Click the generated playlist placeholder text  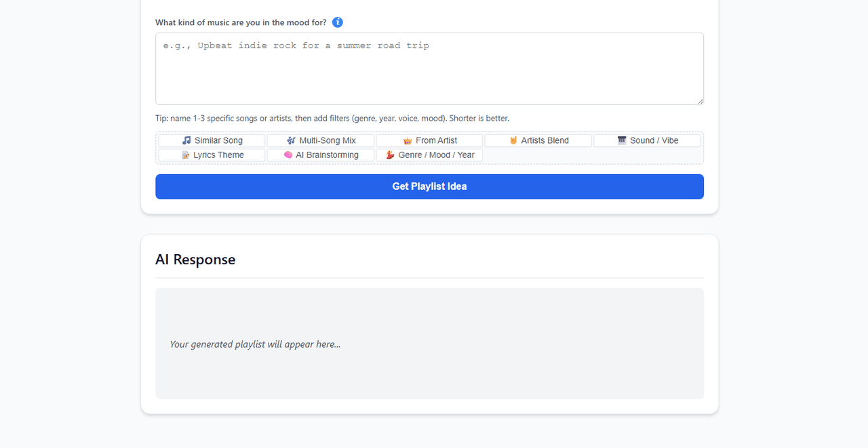pyautogui.click(x=255, y=344)
